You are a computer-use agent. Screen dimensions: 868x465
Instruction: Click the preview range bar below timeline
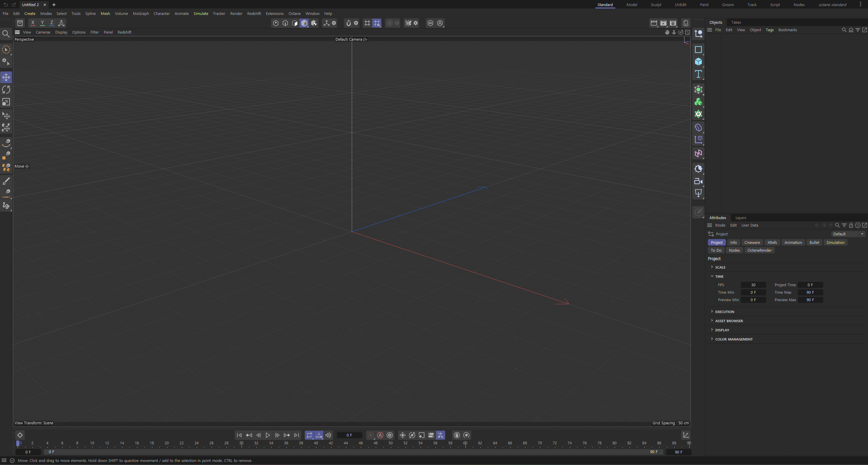(354, 452)
